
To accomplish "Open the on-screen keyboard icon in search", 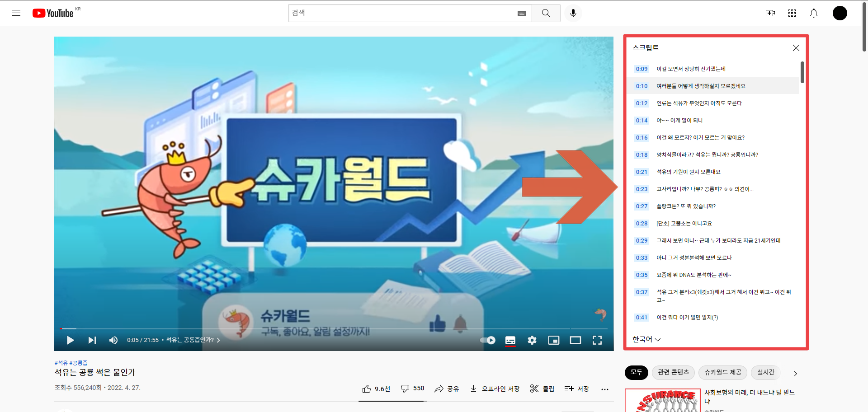I will [x=522, y=13].
